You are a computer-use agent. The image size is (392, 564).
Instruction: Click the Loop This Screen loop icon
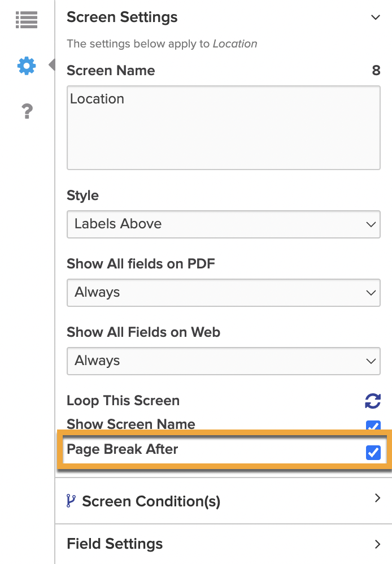coord(372,401)
